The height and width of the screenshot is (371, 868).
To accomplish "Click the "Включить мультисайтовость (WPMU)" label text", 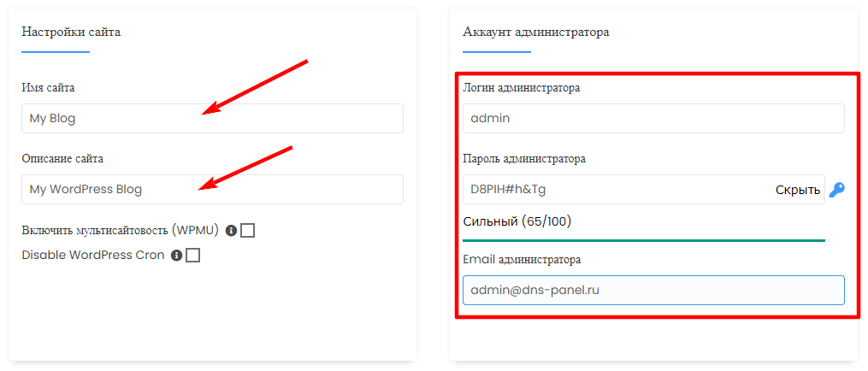I will point(120,230).
